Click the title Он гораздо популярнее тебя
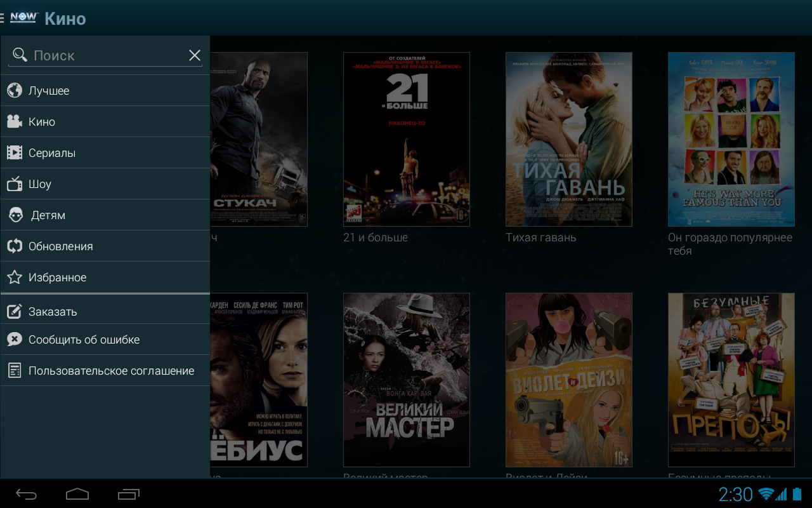 click(730, 244)
